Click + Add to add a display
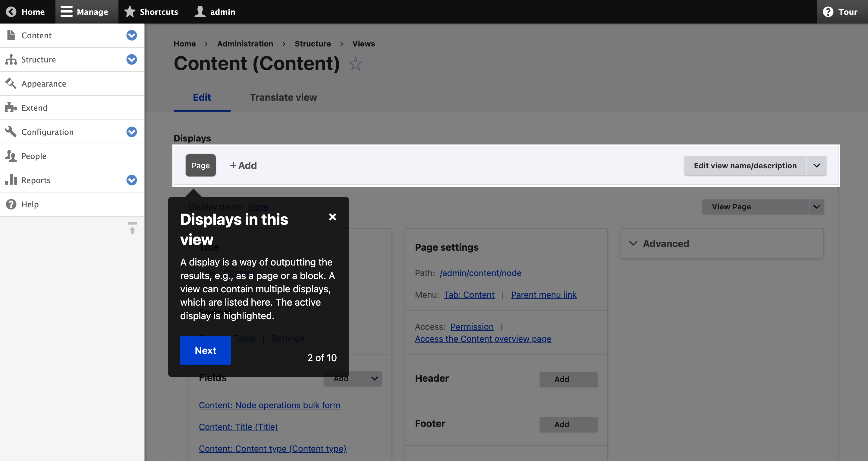Viewport: 868px width, 461px height. pos(243,165)
